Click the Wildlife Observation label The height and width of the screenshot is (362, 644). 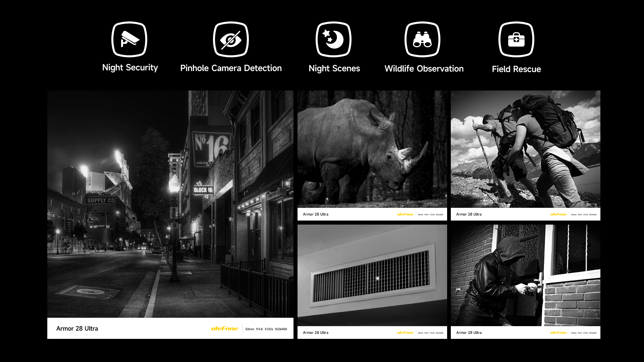click(x=424, y=69)
